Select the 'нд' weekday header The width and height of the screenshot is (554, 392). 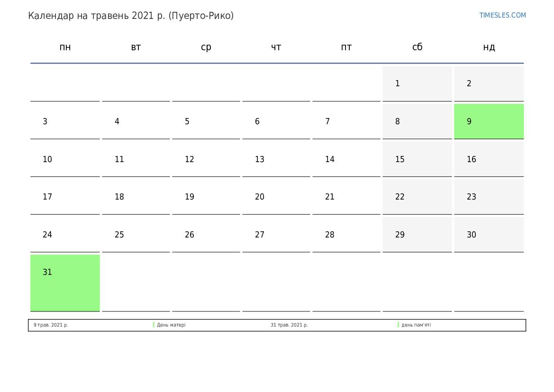tap(489, 47)
